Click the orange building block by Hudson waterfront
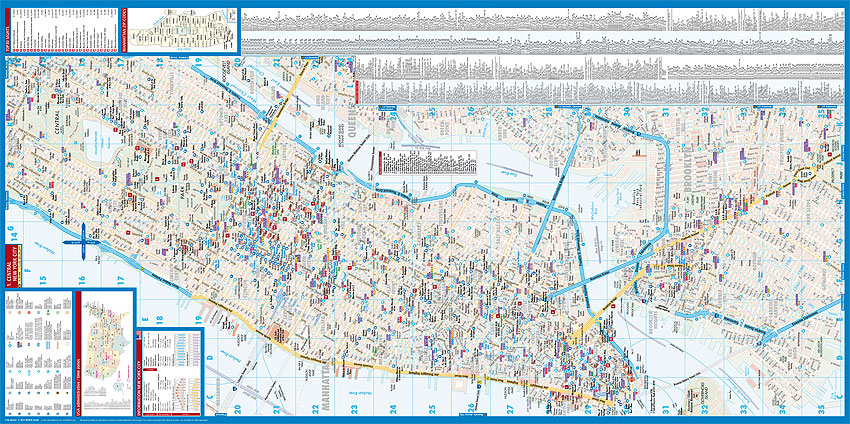Image resolution: width=850 pixels, height=424 pixels. point(281,334)
